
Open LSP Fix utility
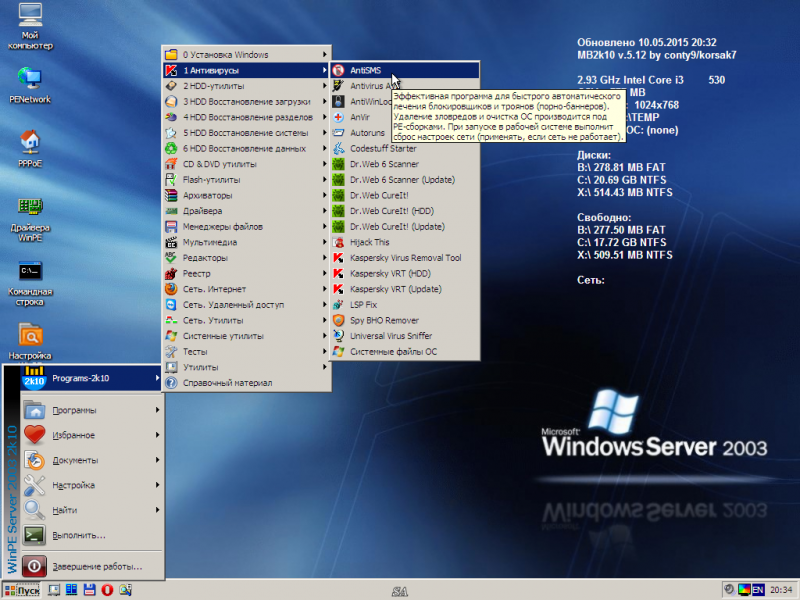[405, 305]
